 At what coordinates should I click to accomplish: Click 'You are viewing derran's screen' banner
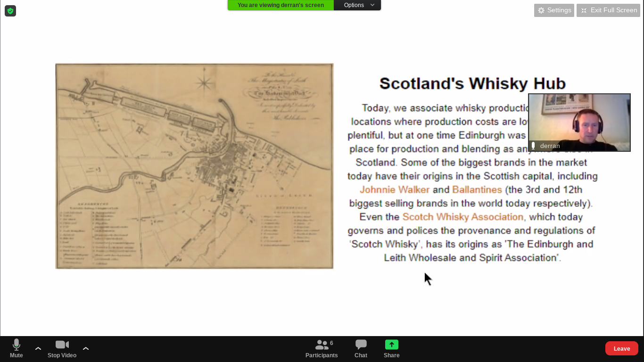[x=281, y=5]
